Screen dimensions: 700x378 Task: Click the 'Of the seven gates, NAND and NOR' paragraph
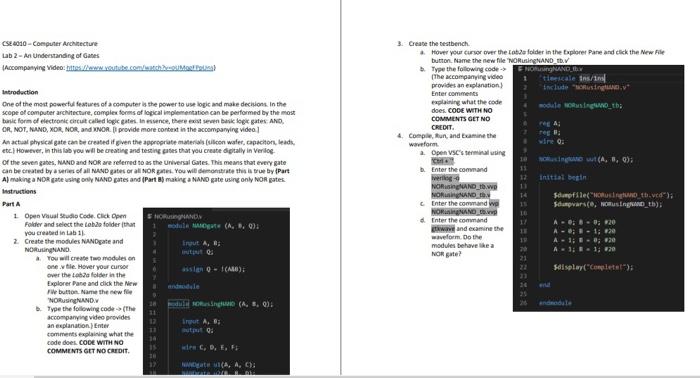point(146,171)
